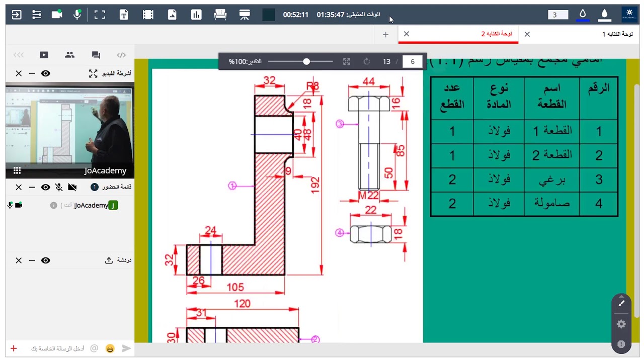This screenshot has height=362, width=644.
Task: Select the filled ink drop icon
Action: (x=604, y=15)
